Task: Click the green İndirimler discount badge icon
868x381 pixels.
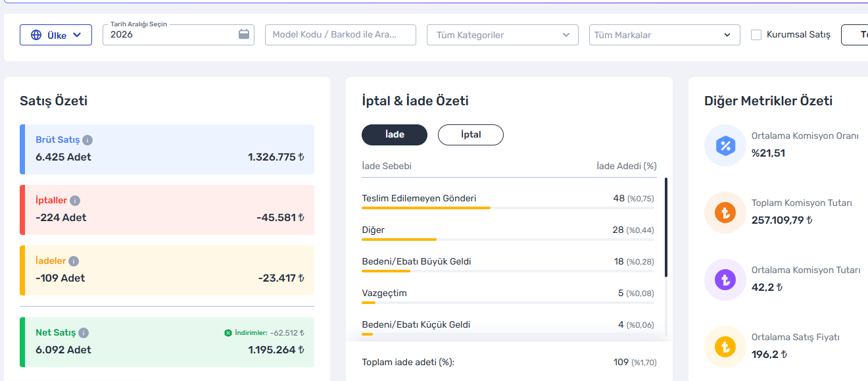Action: click(228, 333)
